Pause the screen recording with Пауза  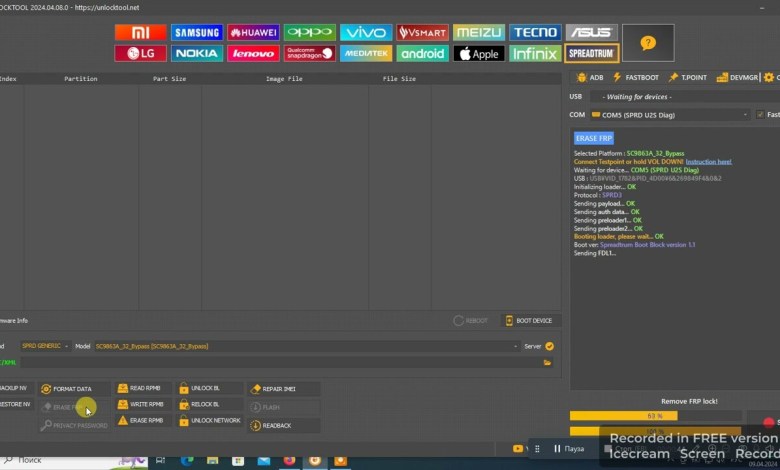pyautogui.click(x=568, y=449)
